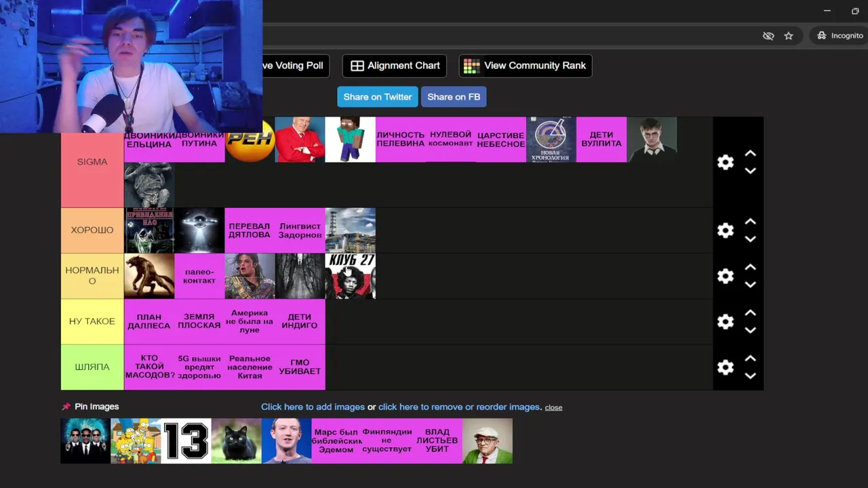Select the палеоконтакт tile
This screenshot has height=488, width=868.
(199, 276)
